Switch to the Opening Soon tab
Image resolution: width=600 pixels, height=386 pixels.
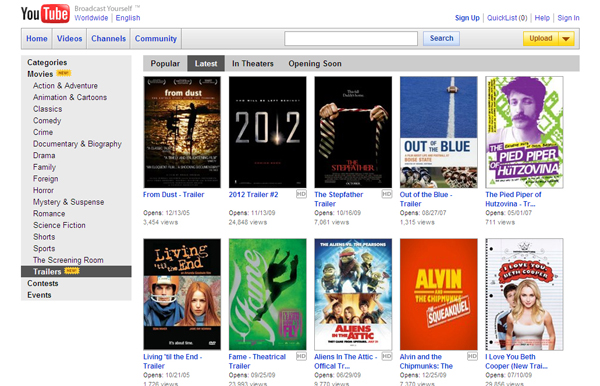coord(315,64)
